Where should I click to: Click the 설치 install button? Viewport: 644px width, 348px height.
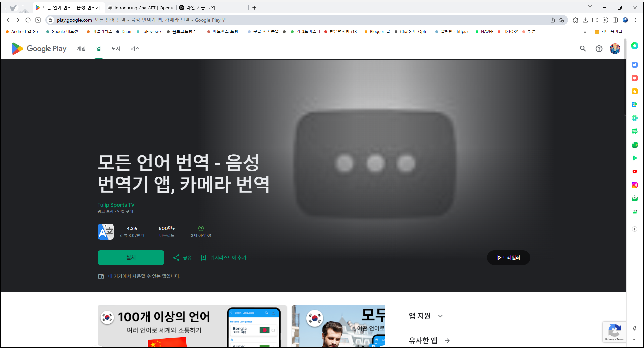131,257
